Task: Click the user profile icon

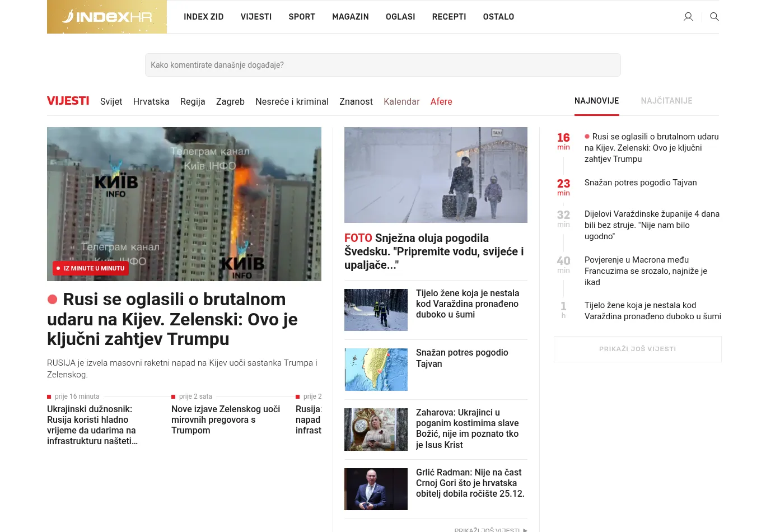Action: [x=688, y=17]
